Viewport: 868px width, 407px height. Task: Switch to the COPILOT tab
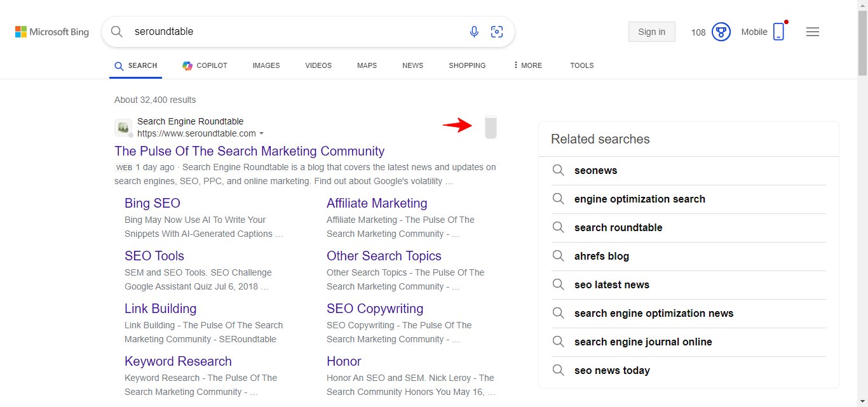click(205, 65)
